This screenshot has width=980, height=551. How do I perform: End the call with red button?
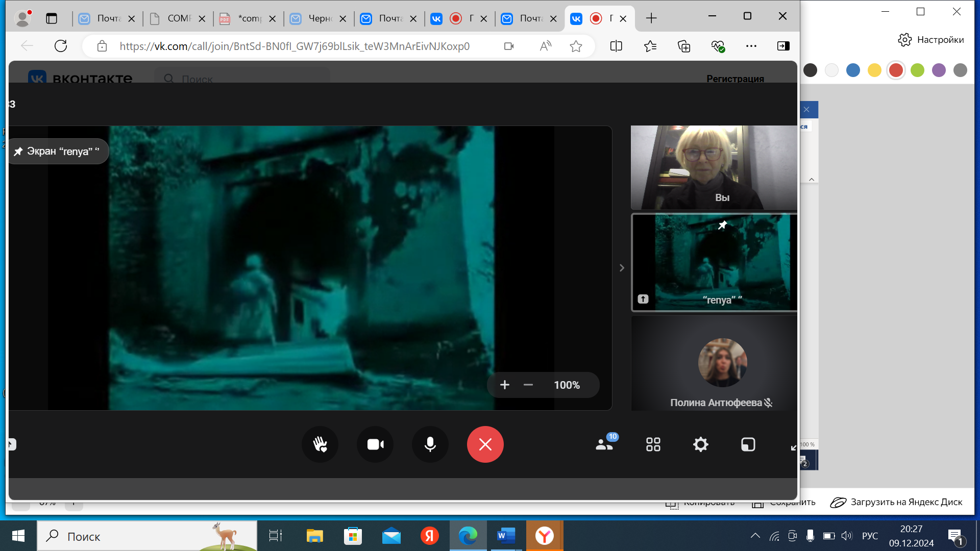(x=485, y=444)
